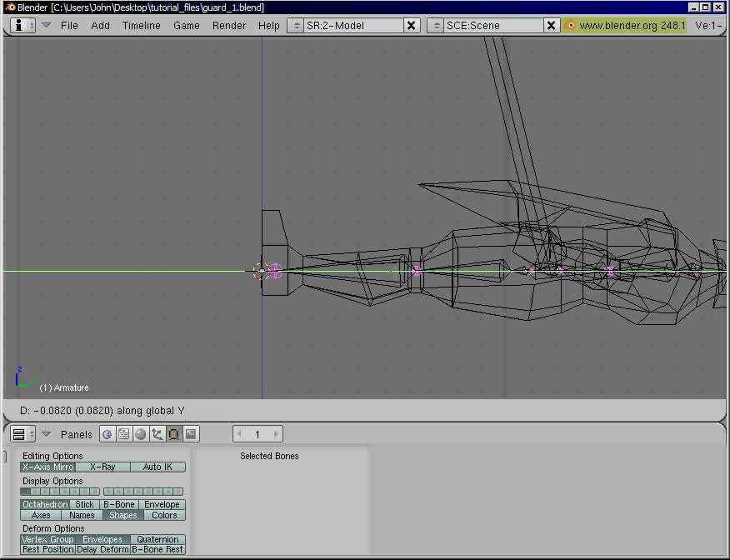Select the Script buttons icon

pyautogui.click(x=123, y=433)
